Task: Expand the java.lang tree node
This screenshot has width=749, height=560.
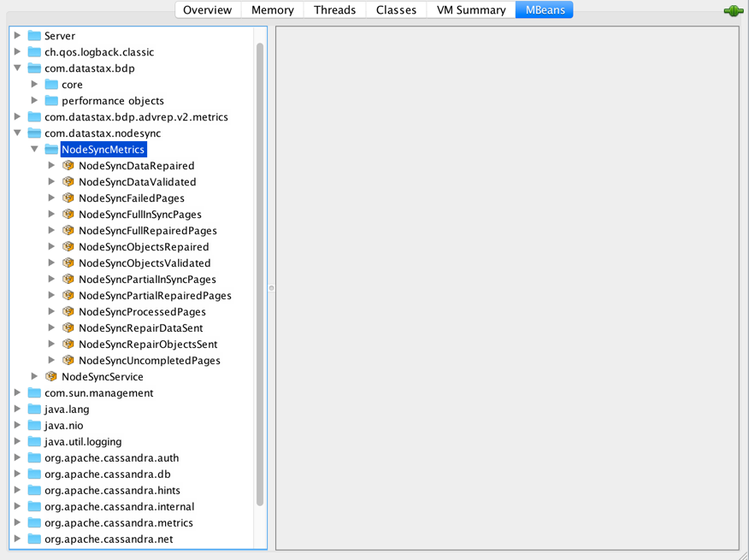Action: point(18,410)
